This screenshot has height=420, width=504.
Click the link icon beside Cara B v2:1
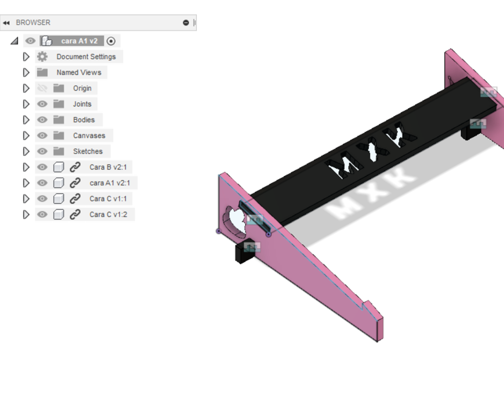pos(75,167)
